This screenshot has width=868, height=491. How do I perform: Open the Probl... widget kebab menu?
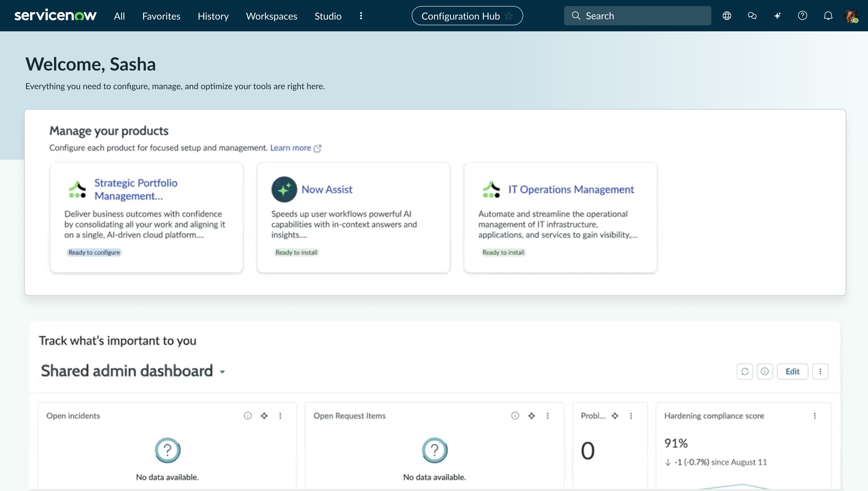(x=631, y=415)
